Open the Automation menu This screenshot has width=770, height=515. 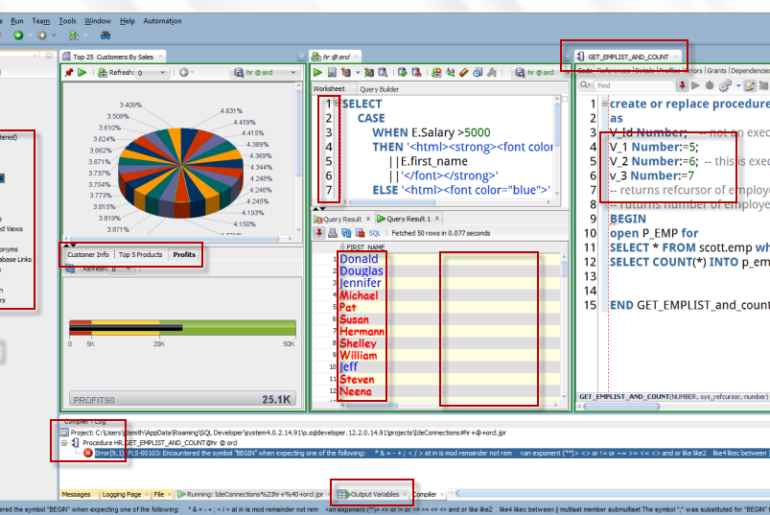(x=162, y=21)
